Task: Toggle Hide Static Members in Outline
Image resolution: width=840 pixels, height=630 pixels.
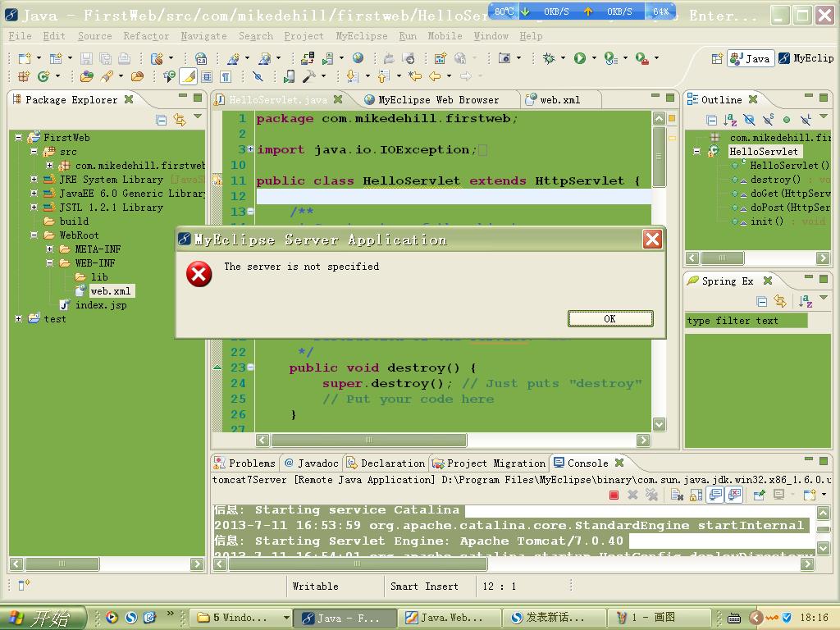Action: (768, 120)
